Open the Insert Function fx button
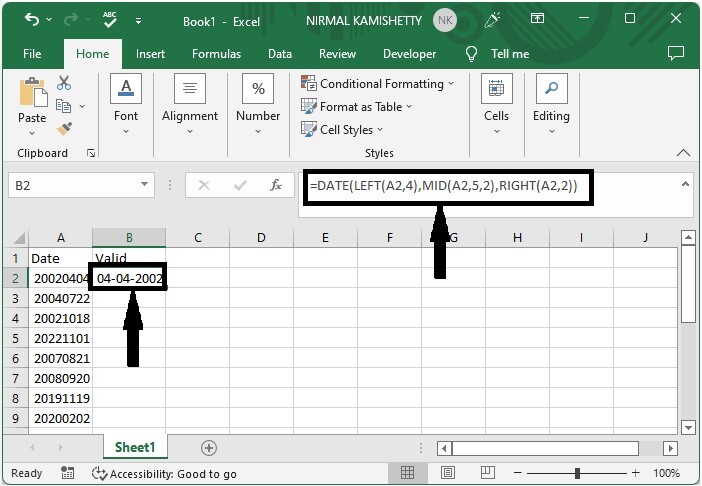 276,185
